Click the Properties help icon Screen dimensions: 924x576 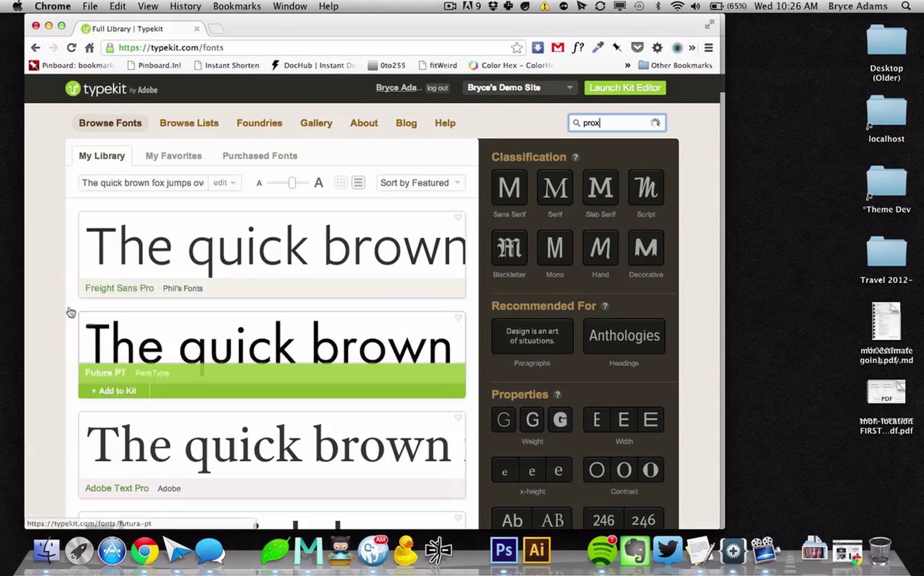(x=557, y=395)
